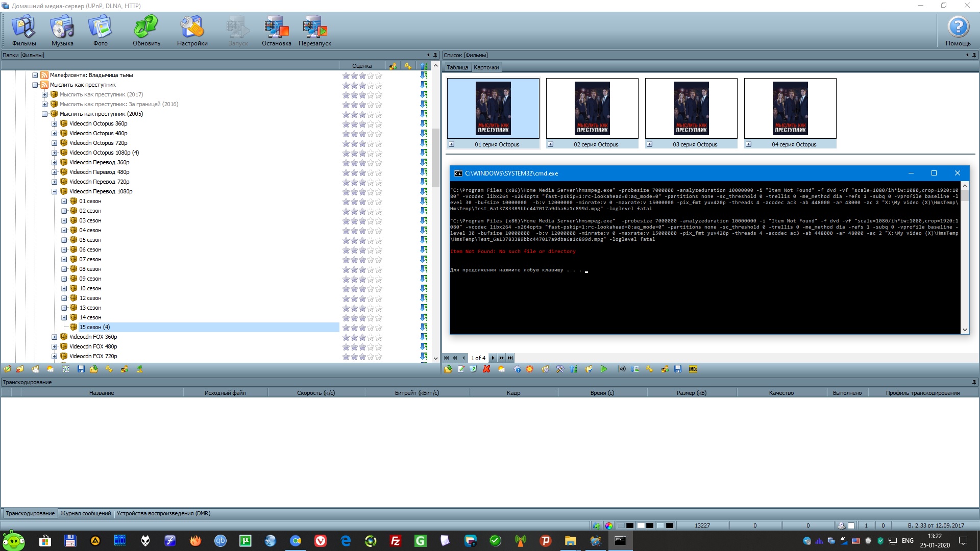Click the red X delete icon
Image resolution: width=980 pixels, height=551 pixels.
click(486, 369)
